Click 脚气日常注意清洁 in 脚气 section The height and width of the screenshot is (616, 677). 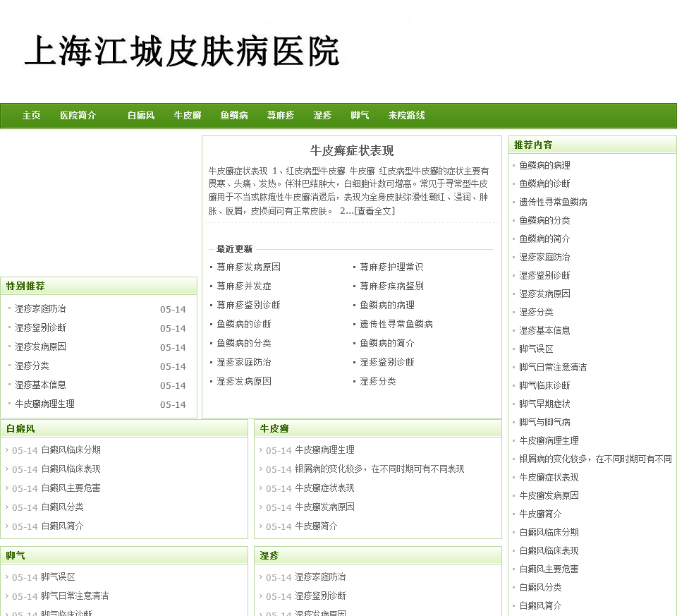tap(75, 596)
